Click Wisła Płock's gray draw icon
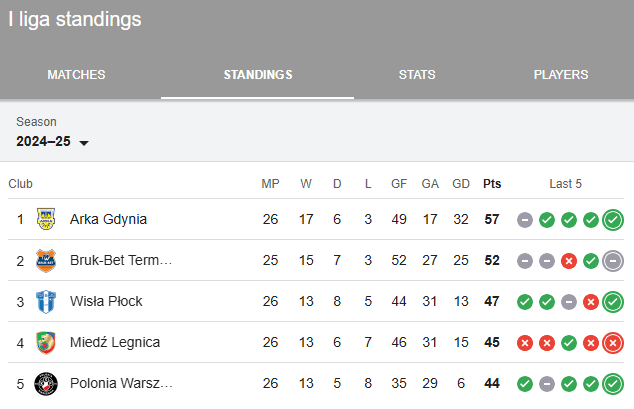Image resolution: width=634 pixels, height=409 pixels. (x=568, y=302)
